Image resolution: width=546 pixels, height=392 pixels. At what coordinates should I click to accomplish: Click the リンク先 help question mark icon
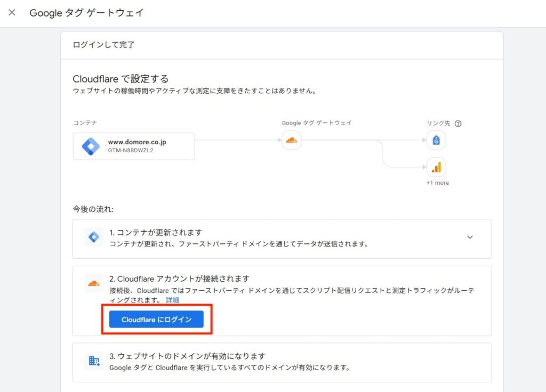coord(458,124)
